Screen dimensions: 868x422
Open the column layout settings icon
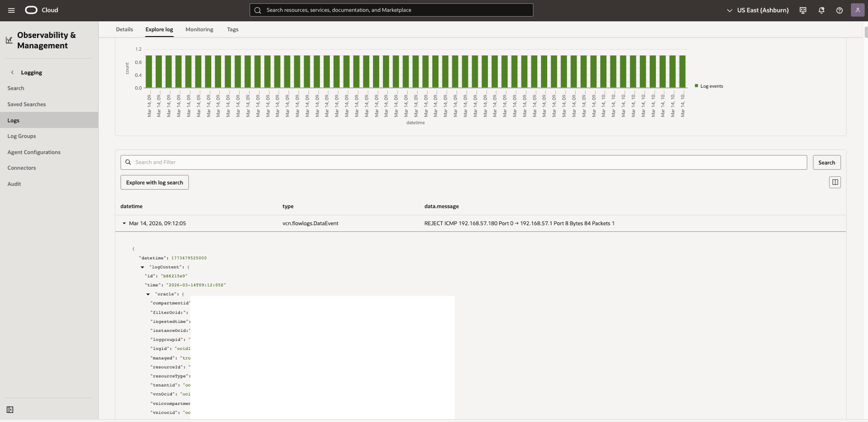pos(835,182)
